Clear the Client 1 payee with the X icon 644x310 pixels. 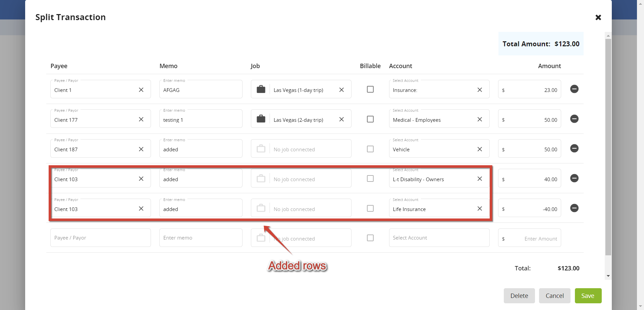141,89
